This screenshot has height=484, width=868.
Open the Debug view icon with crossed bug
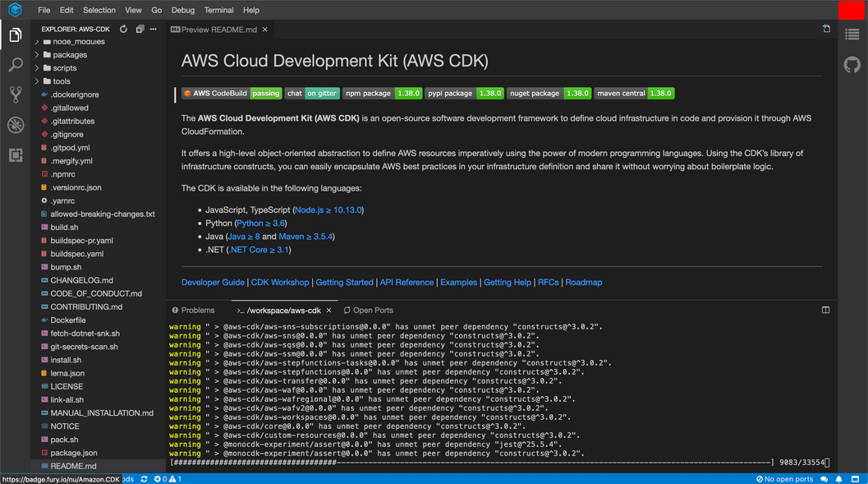pyautogui.click(x=16, y=125)
